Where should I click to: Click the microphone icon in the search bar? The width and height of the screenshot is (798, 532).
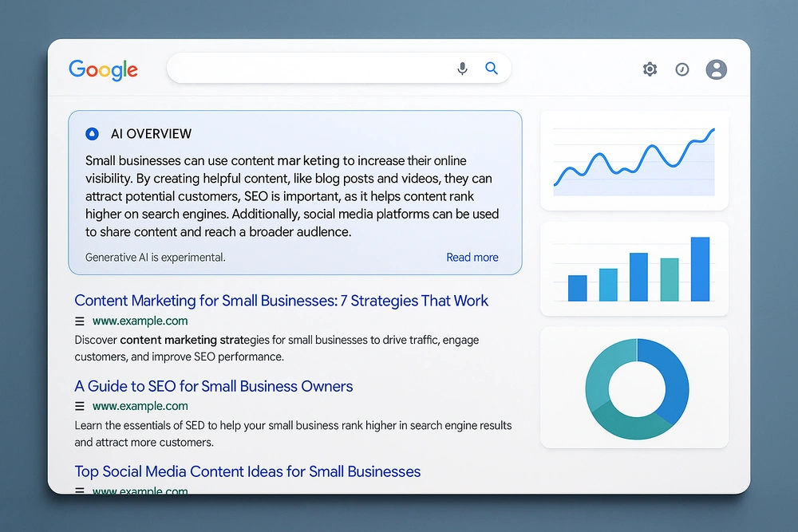pyautogui.click(x=462, y=69)
